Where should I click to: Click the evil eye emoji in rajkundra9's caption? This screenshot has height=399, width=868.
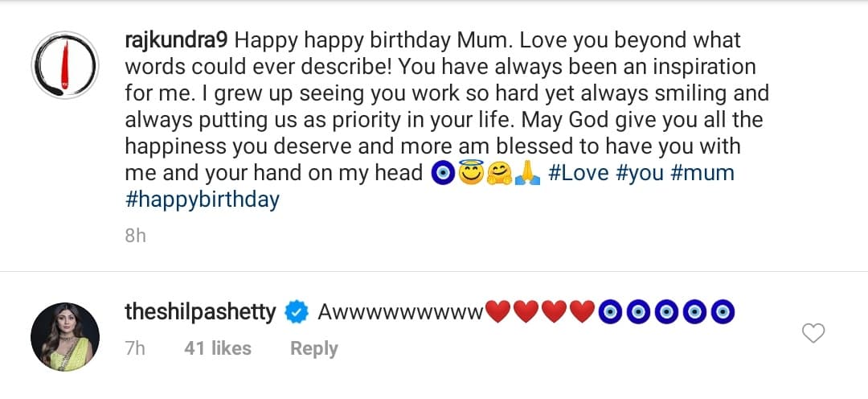pyautogui.click(x=443, y=173)
